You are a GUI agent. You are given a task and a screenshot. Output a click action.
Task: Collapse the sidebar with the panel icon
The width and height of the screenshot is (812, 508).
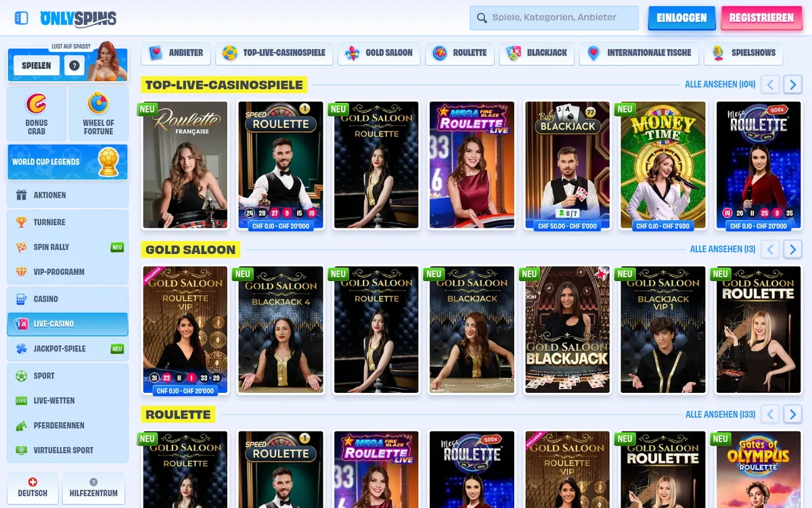point(21,18)
